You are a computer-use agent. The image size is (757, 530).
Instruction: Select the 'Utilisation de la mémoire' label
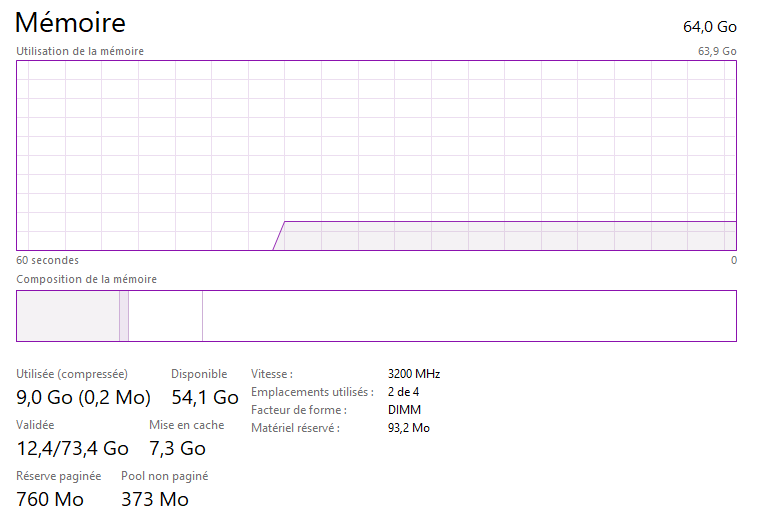coord(80,51)
